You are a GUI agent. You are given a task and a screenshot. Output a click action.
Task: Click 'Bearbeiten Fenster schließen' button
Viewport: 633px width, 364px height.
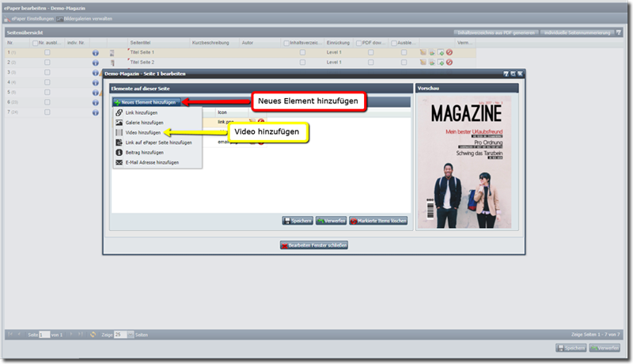pos(314,245)
